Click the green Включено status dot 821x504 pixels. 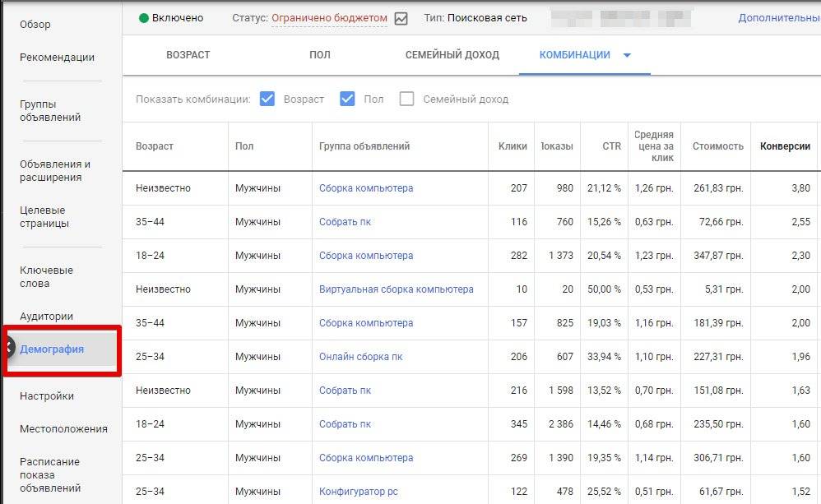tap(144, 18)
